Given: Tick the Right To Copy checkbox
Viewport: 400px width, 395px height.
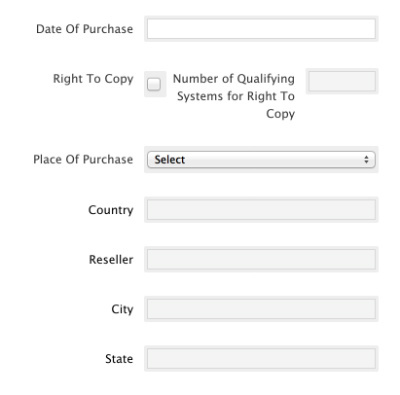Looking at the screenshot, I should coord(154,84).
